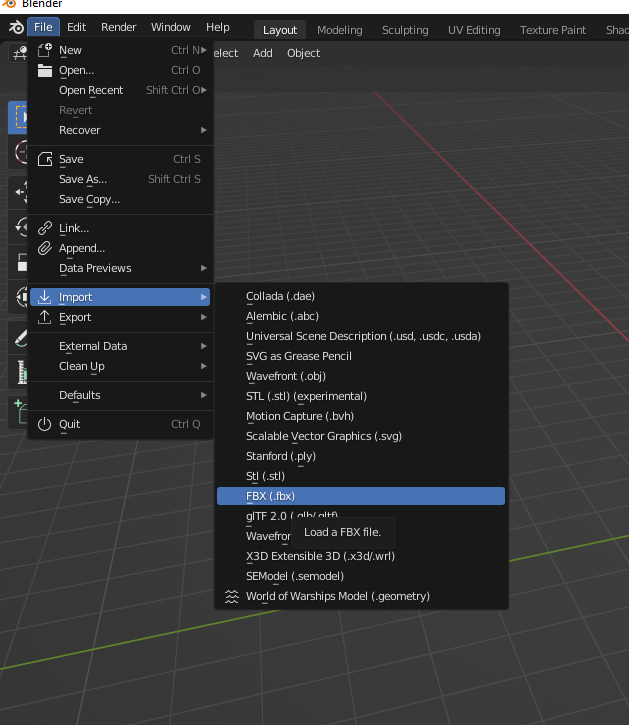The image size is (629, 725).
Task: Click the Append paperclip icon
Action: [44, 248]
